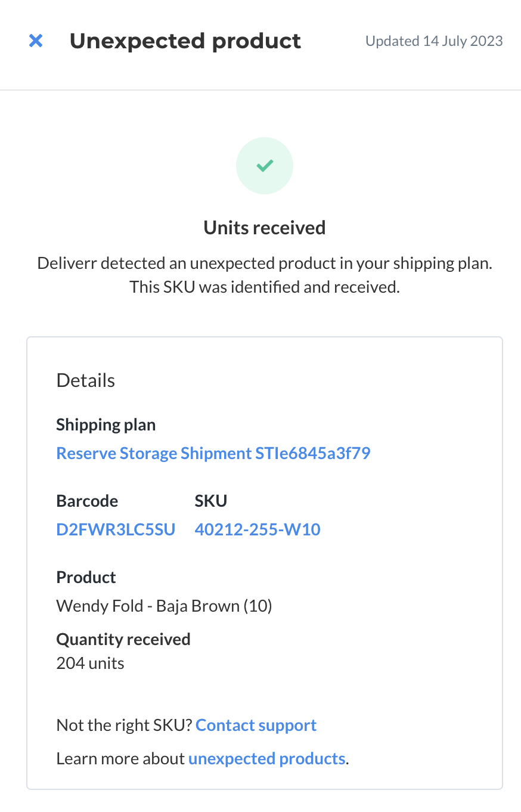Select the Wendy Fold - Baja Brown text
Screen dimensions: 521x812
pyautogui.click(x=149, y=606)
